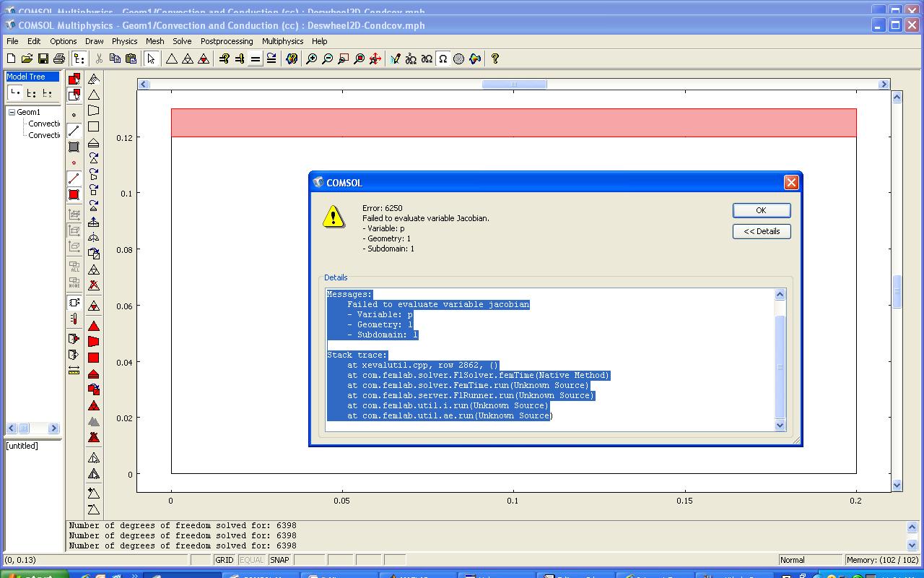
Task: Click canvas horizontal scrollbar right arrow
Action: click(x=884, y=85)
